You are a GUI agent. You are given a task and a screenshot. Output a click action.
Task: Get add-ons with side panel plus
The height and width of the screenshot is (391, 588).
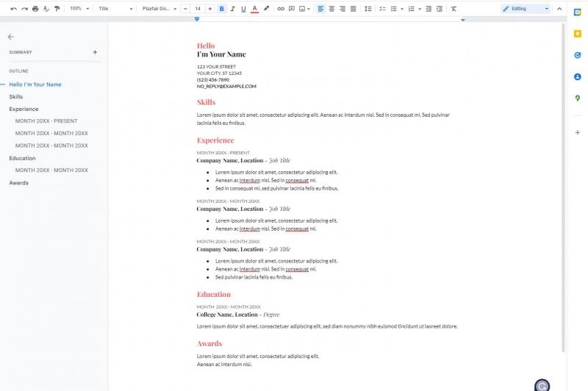578,132
